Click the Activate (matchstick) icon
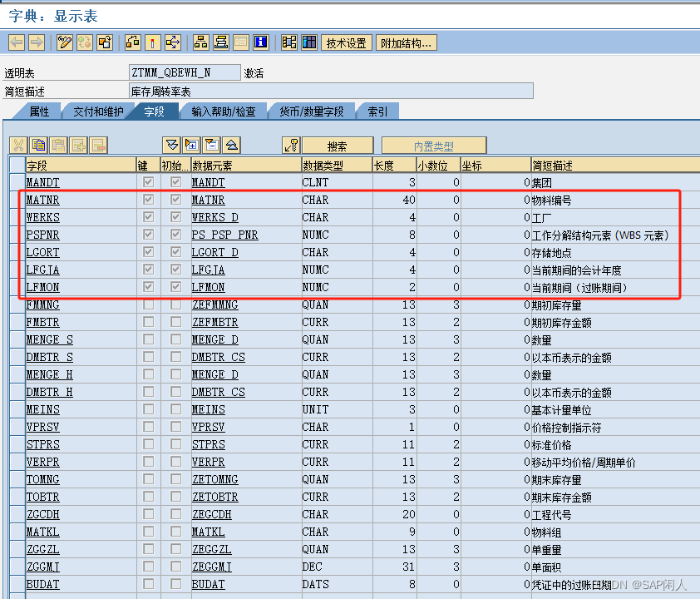The height and width of the screenshot is (599, 700). coord(153,43)
